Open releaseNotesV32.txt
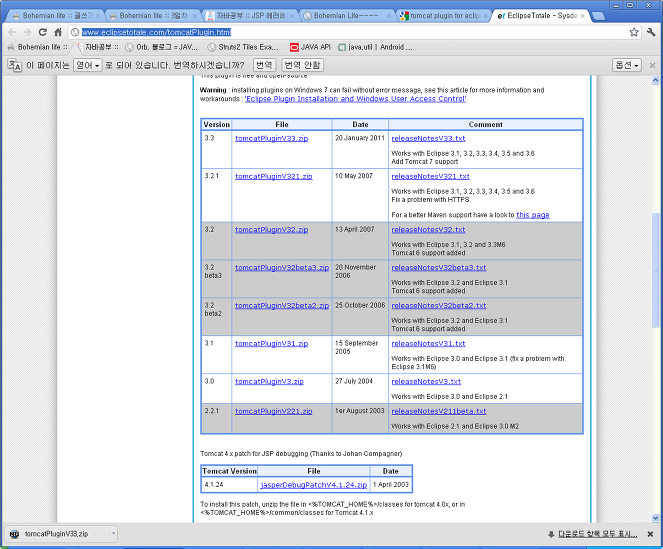Viewport: 663px width, 549px height. click(x=428, y=230)
